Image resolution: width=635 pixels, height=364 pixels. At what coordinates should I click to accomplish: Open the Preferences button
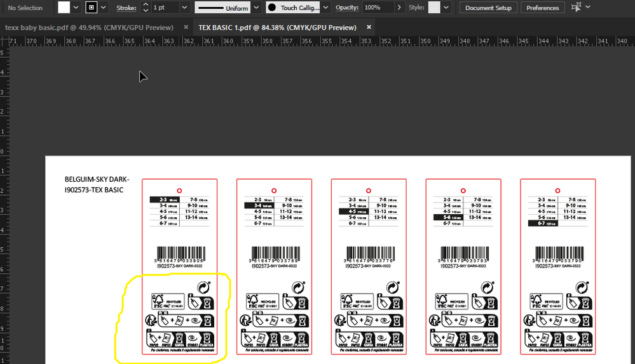(x=543, y=8)
